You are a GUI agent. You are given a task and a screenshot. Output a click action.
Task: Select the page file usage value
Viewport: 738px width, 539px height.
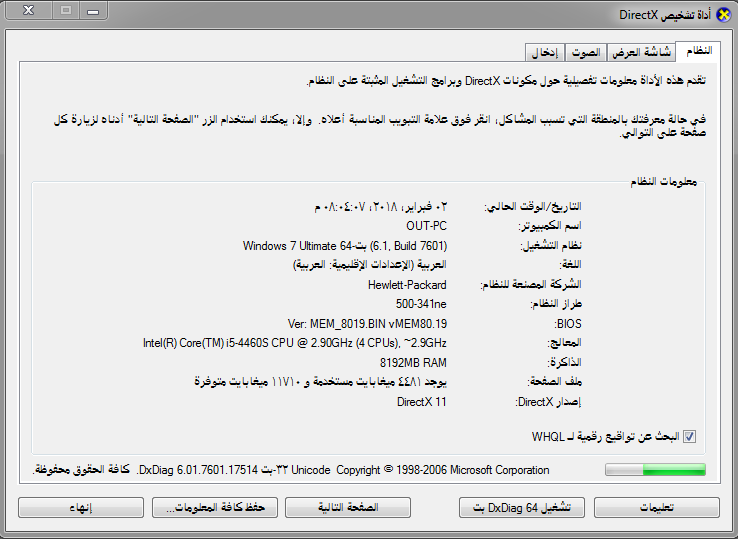click(321, 382)
